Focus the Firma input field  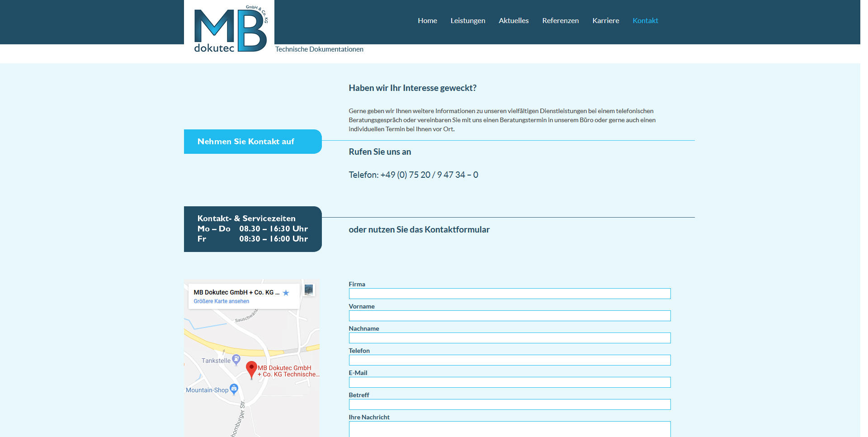click(x=509, y=294)
